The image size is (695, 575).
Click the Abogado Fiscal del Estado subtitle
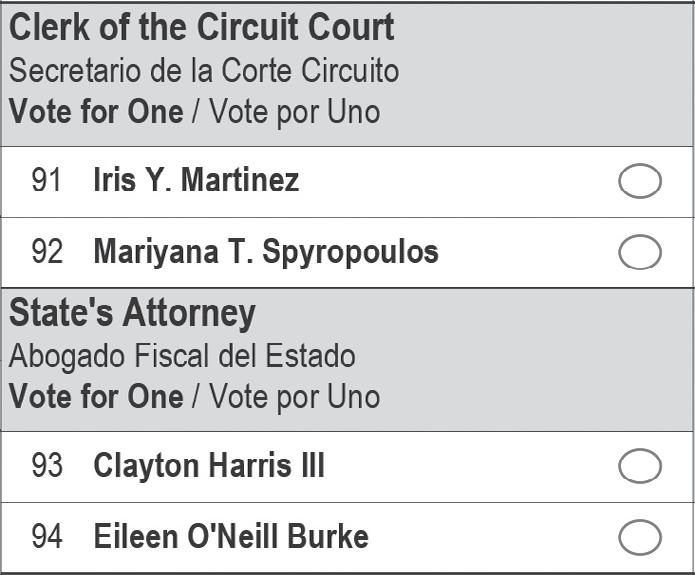pyautogui.click(x=182, y=356)
